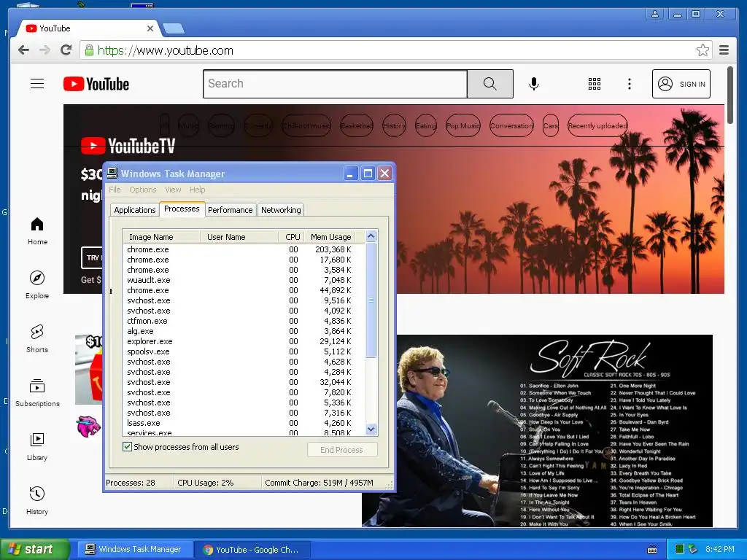Click the Task Manager tray icon
The width and height of the screenshot is (747, 560).
[680, 550]
